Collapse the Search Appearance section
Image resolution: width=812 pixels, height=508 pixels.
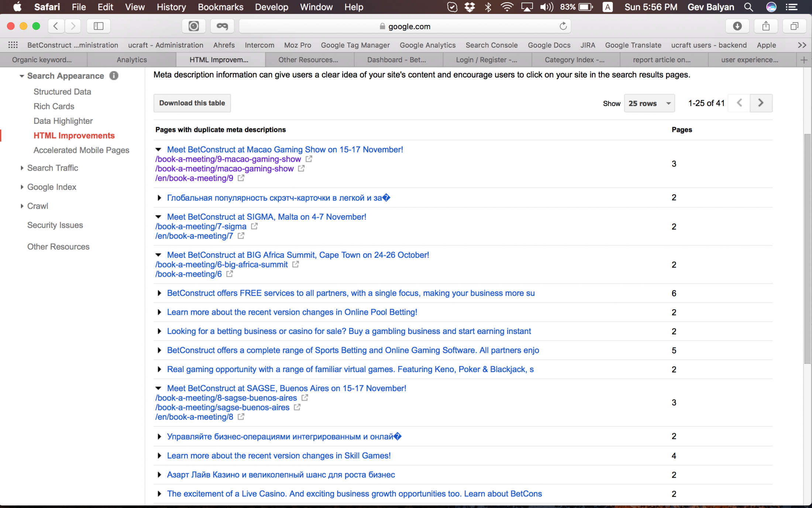pyautogui.click(x=22, y=76)
